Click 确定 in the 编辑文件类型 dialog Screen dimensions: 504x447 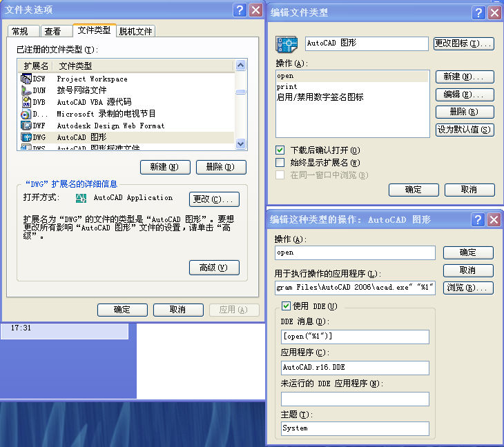pos(414,190)
